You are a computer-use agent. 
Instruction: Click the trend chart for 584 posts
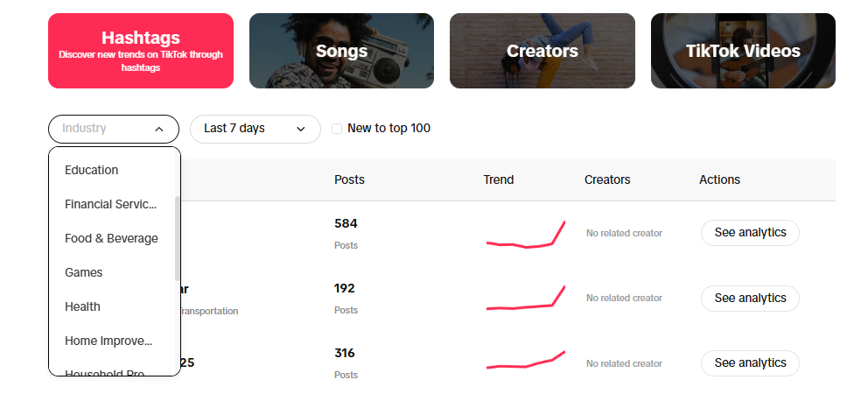525,235
